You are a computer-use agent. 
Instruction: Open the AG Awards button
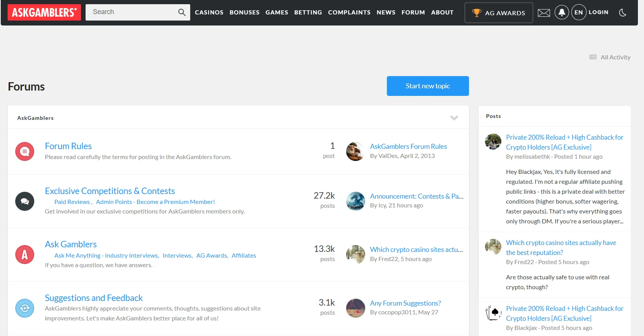point(499,13)
